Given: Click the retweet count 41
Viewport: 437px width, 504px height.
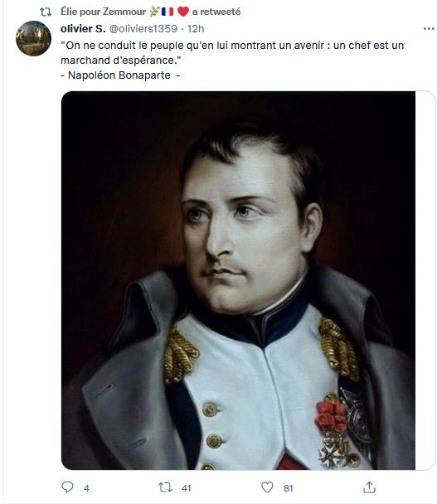Looking at the screenshot, I should point(187,488).
